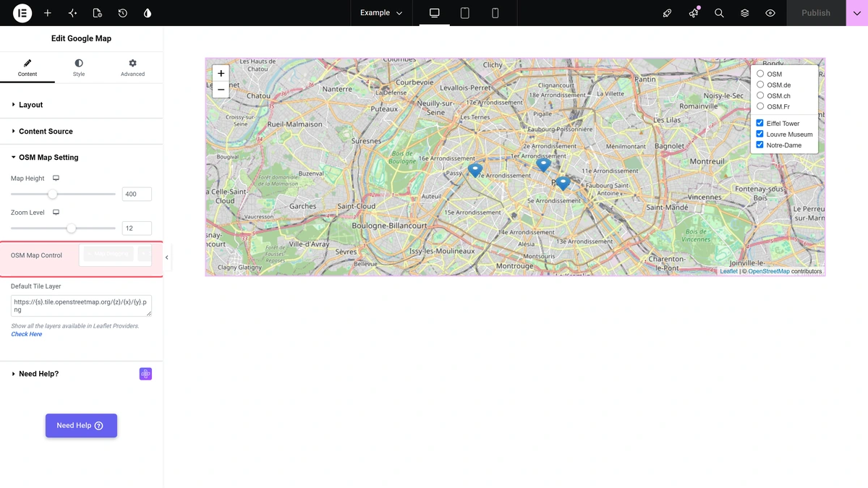Click the purple icon beside Need Help section
Screen dimensions: 868x488
coord(145,374)
